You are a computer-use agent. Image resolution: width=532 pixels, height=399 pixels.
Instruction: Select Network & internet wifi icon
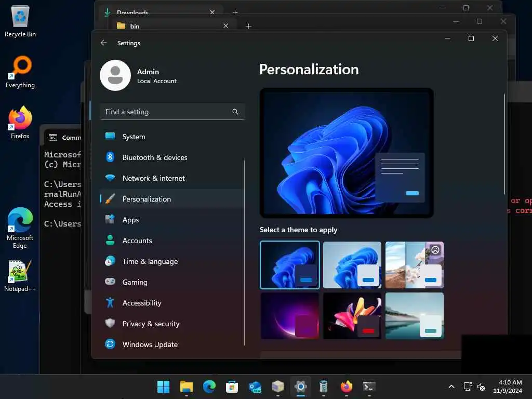[110, 178]
